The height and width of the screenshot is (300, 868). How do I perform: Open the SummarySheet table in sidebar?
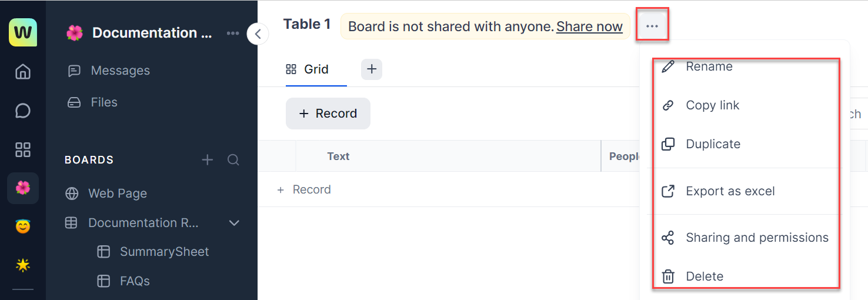point(164,252)
